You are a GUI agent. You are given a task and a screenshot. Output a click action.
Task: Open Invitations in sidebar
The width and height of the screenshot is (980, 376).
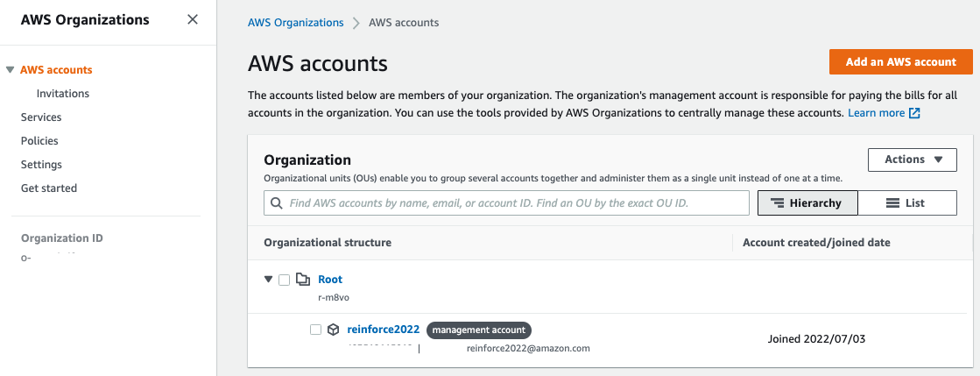click(x=62, y=94)
